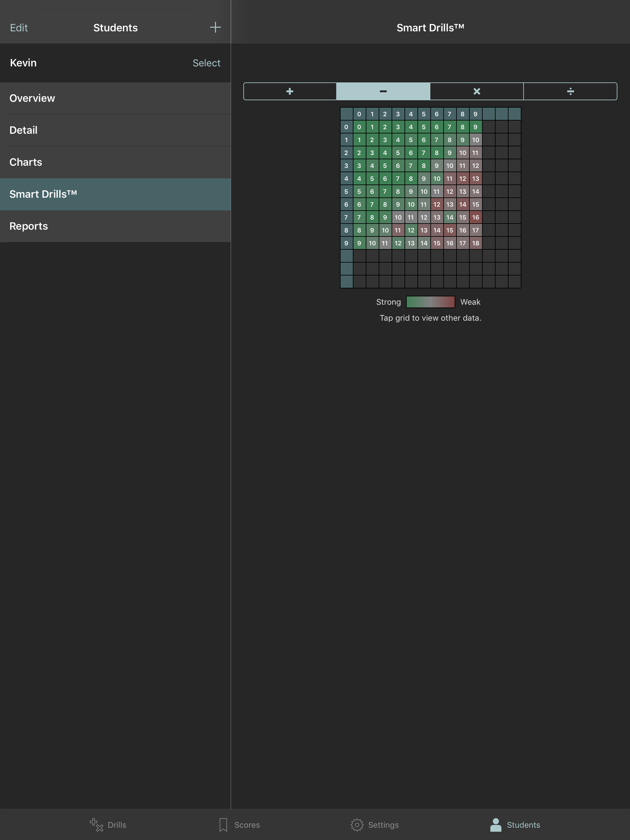This screenshot has width=630, height=840.
Task: Tap the grid cell showing 18
Action: [475, 243]
